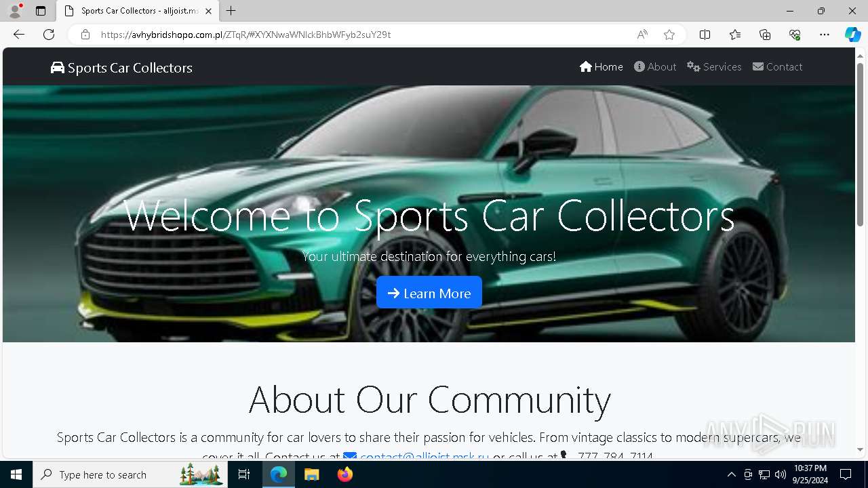The width and height of the screenshot is (868, 488).
Task: Open the About nav link
Action: click(655, 66)
